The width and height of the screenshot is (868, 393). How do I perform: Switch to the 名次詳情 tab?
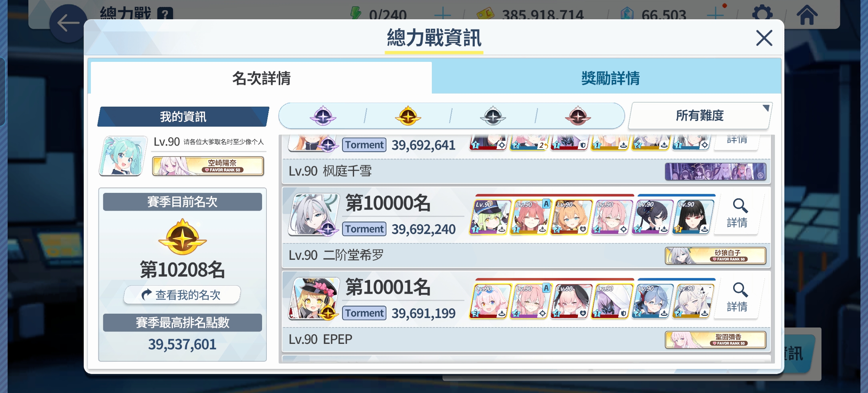click(261, 78)
